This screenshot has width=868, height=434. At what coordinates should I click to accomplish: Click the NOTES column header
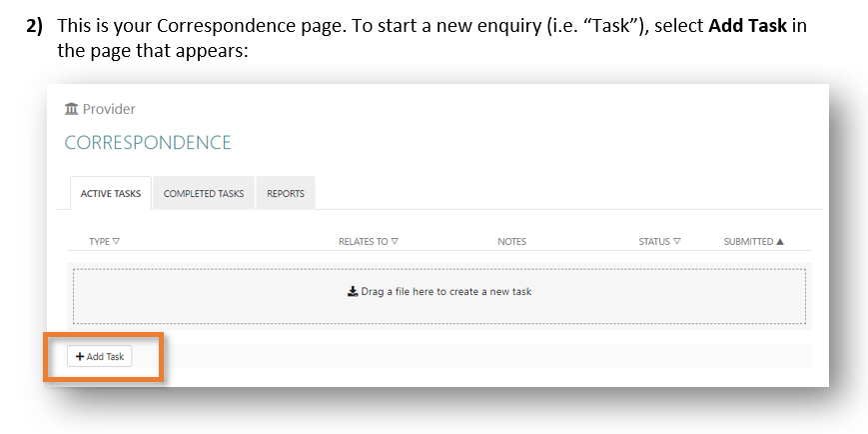(511, 241)
